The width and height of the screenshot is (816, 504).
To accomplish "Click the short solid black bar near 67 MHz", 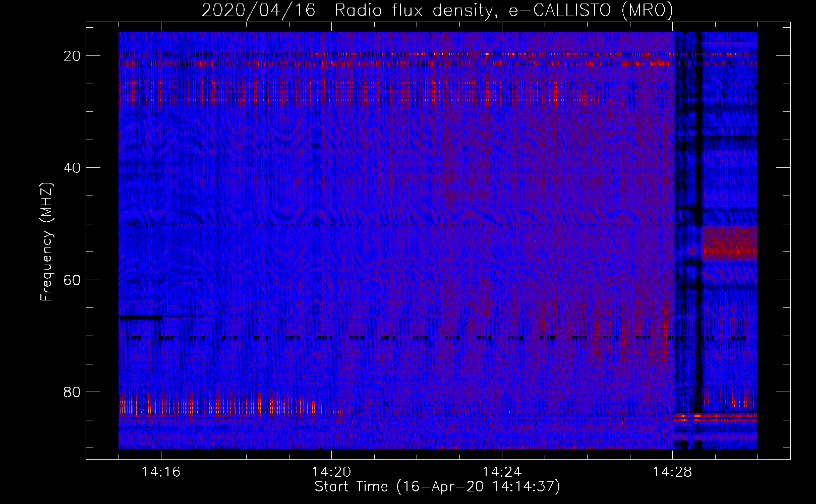I will point(141,317).
